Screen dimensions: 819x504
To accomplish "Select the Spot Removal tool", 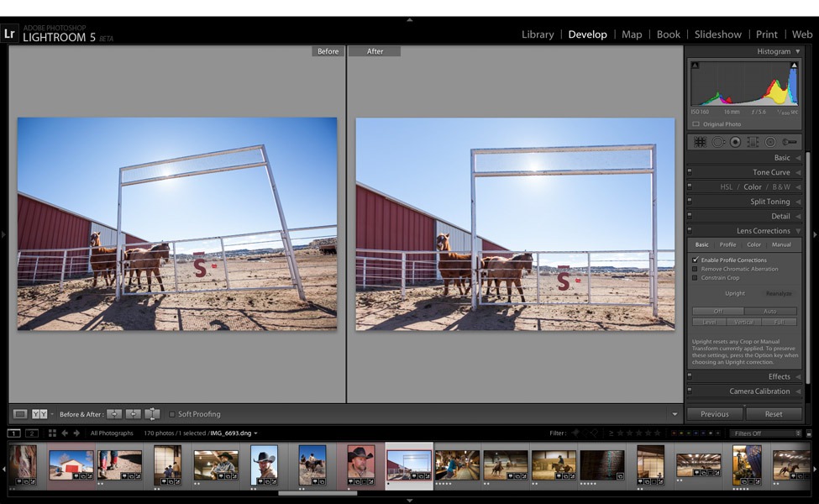I will pos(717,142).
